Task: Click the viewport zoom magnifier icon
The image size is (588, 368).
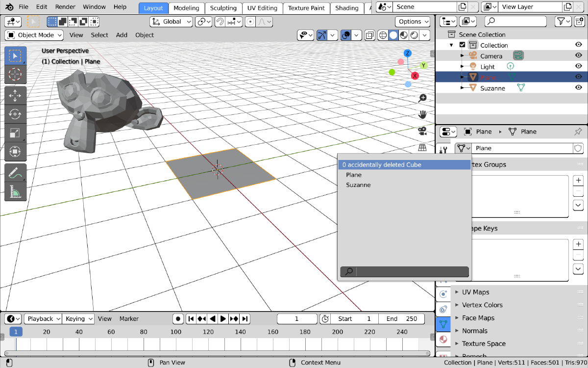Action: [x=422, y=98]
